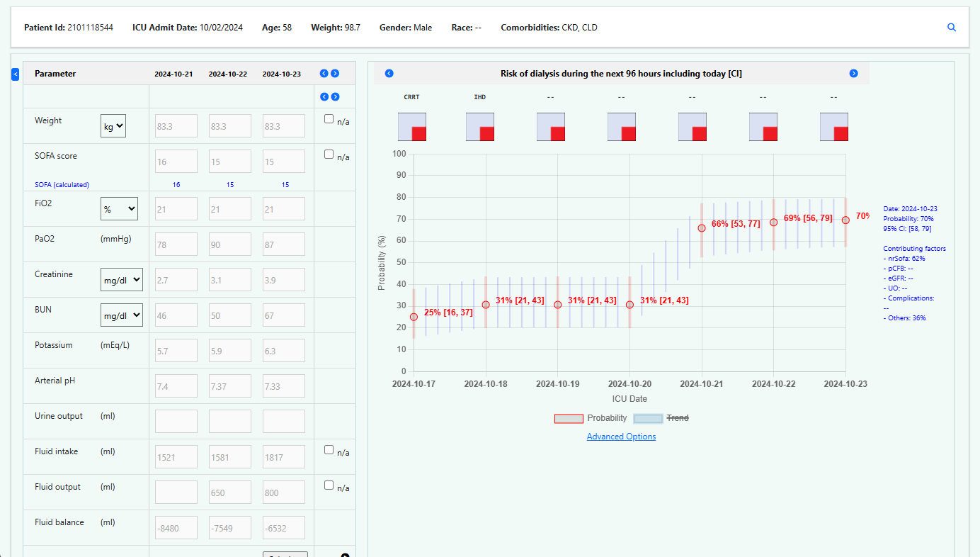Screen dimensions: 980x557
Task: Select the CRRT risk indicator icon
Action: click(x=412, y=127)
